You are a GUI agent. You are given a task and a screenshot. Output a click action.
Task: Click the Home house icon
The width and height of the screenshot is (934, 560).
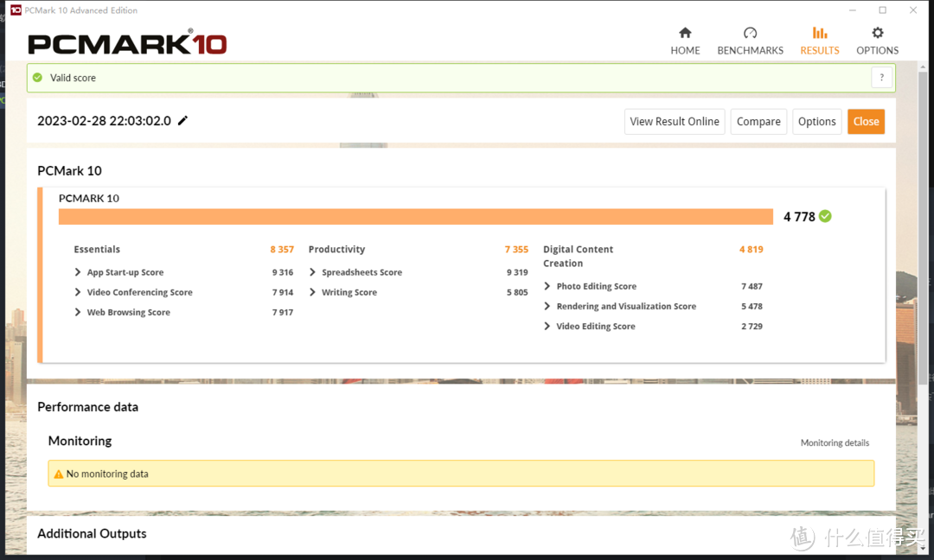tap(685, 33)
